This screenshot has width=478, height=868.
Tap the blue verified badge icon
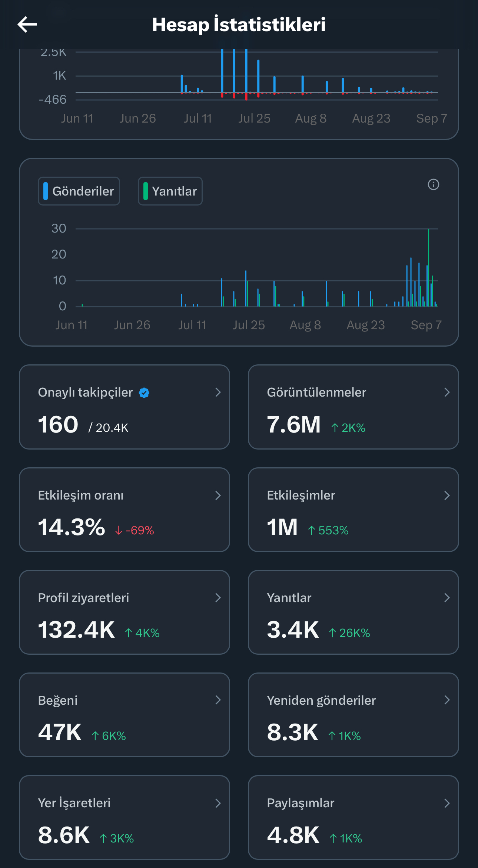click(x=144, y=393)
